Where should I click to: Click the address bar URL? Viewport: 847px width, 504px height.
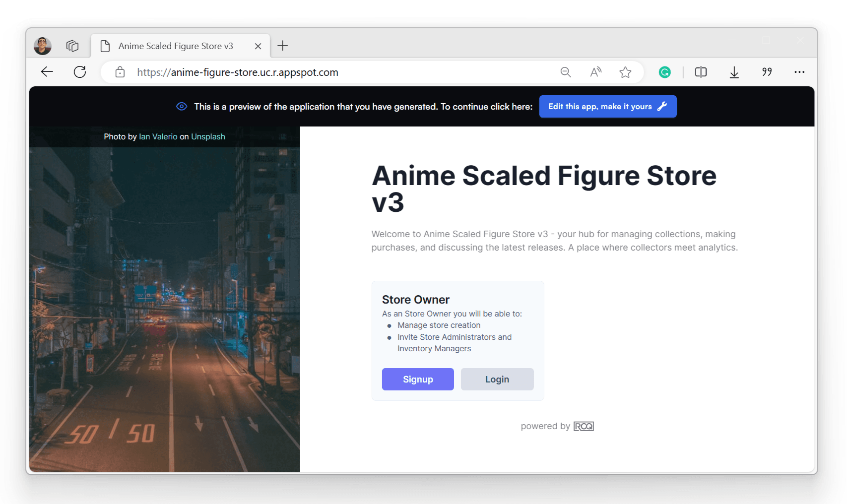(238, 72)
